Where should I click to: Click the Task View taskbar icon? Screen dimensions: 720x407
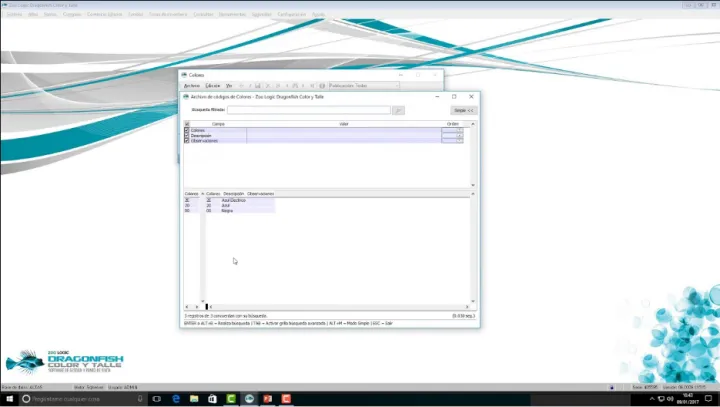pos(158,398)
